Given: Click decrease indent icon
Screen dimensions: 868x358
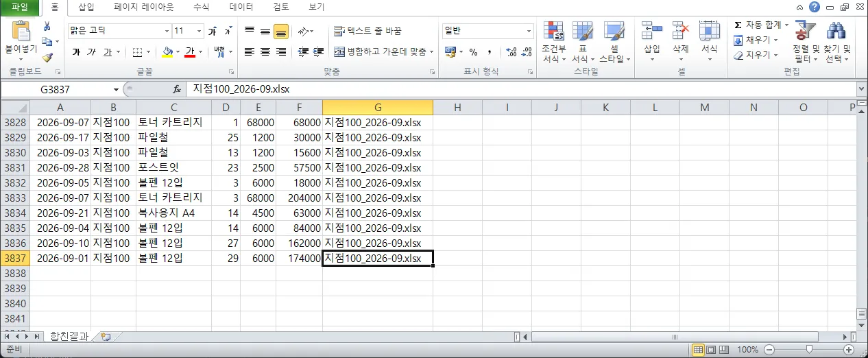Looking at the screenshot, I should (302, 52).
